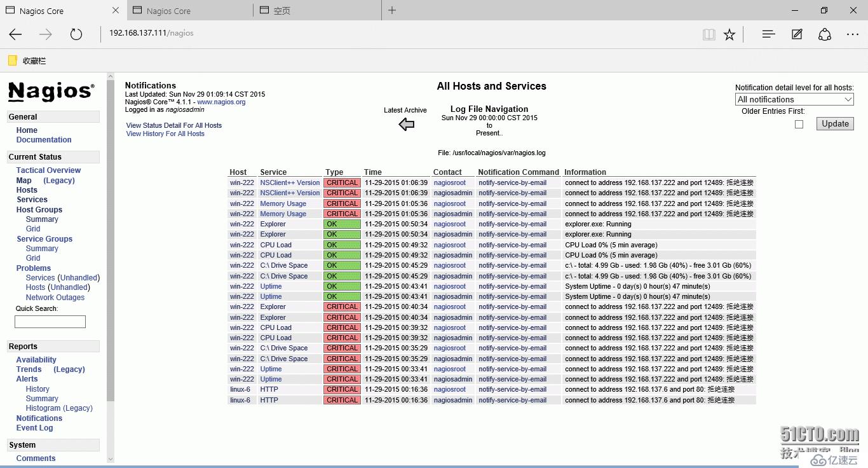The image size is (868, 468).
Task: Open linux-6 host in last row
Action: coord(240,400)
